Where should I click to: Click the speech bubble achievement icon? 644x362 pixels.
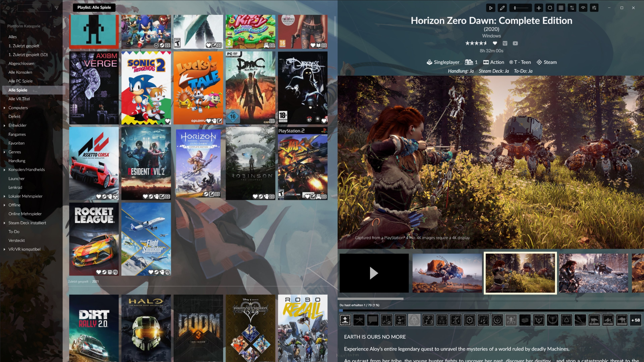[373, 320]
